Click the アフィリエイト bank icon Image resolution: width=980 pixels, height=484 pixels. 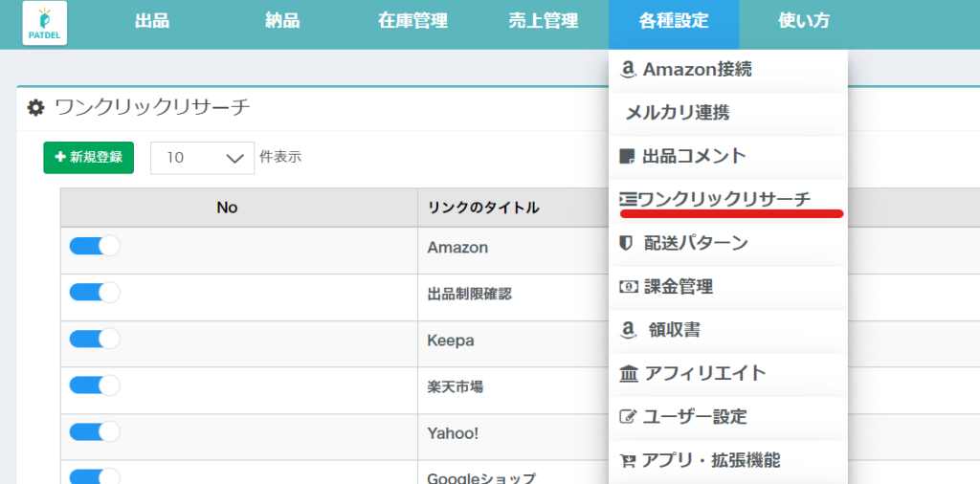(x=629, y=373)
